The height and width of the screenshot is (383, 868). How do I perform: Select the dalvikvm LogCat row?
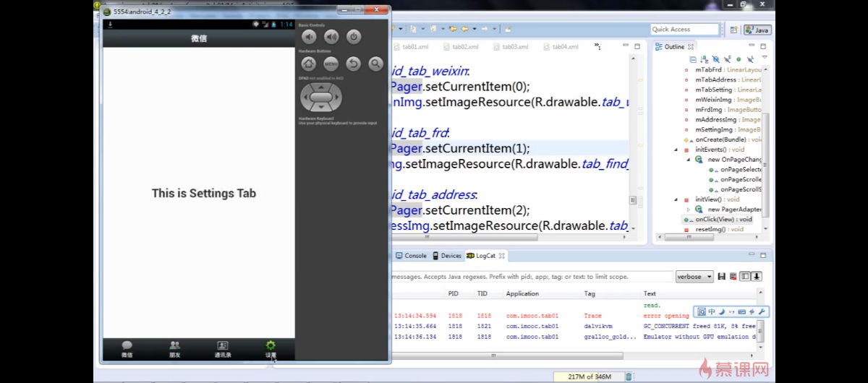(573, 326)
